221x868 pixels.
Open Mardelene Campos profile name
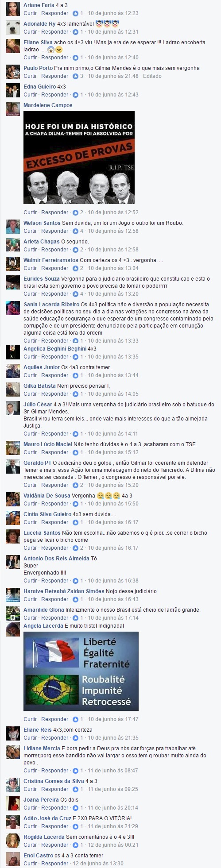(x=48, y=105)
